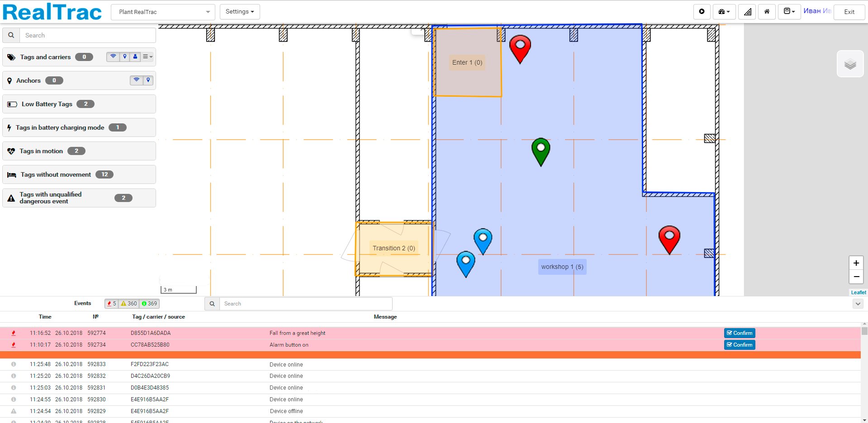
Task: Open the Settings menu
Action: (x=240, y=12)
